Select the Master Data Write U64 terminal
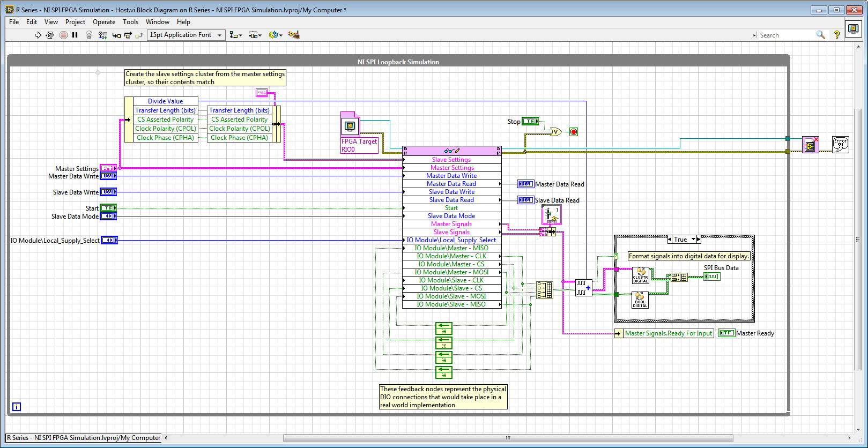868x448 pixels. point(108,176)
